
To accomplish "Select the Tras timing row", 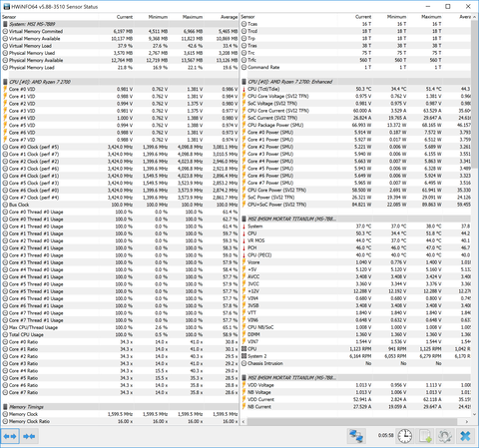I will pyautogui.click(x=355, y=46).
